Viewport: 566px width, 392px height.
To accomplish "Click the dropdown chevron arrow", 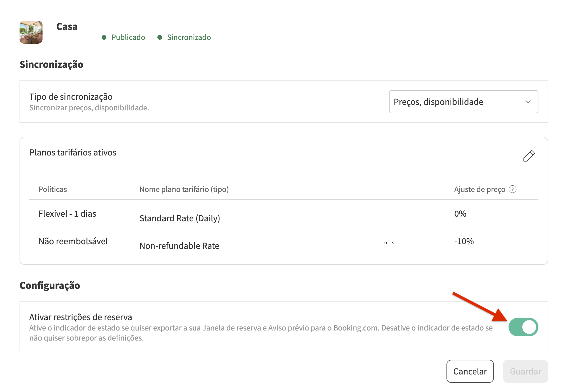I will click(528, 102).
